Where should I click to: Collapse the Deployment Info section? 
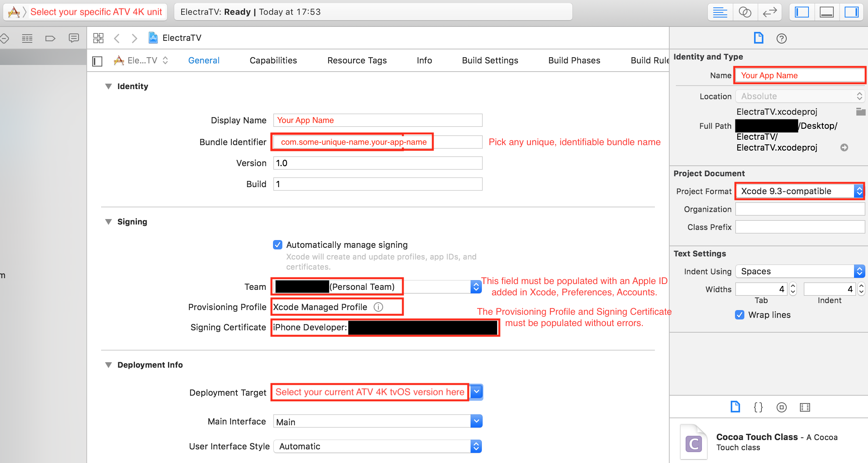click(x=108, y=365)
